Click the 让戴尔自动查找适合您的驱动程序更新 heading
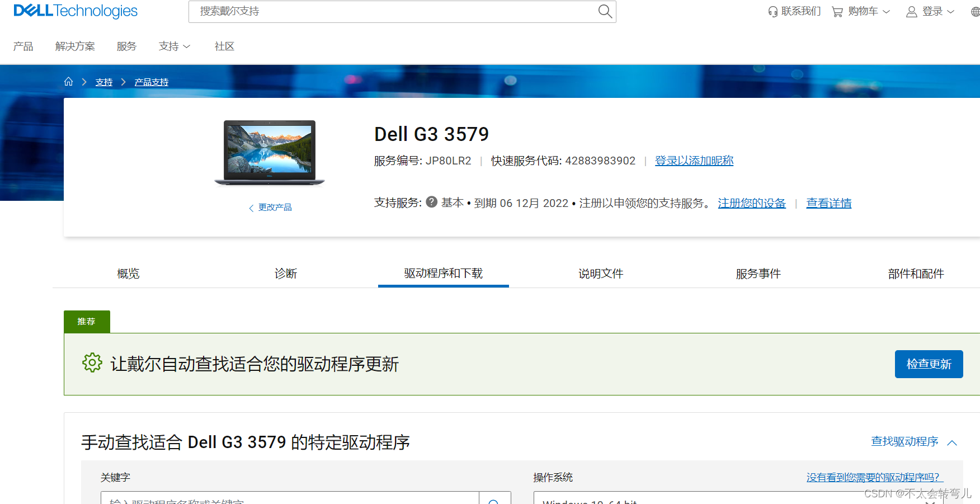Image resolution: width=980 pixels, height=504 pixels. tap(255, 364)
